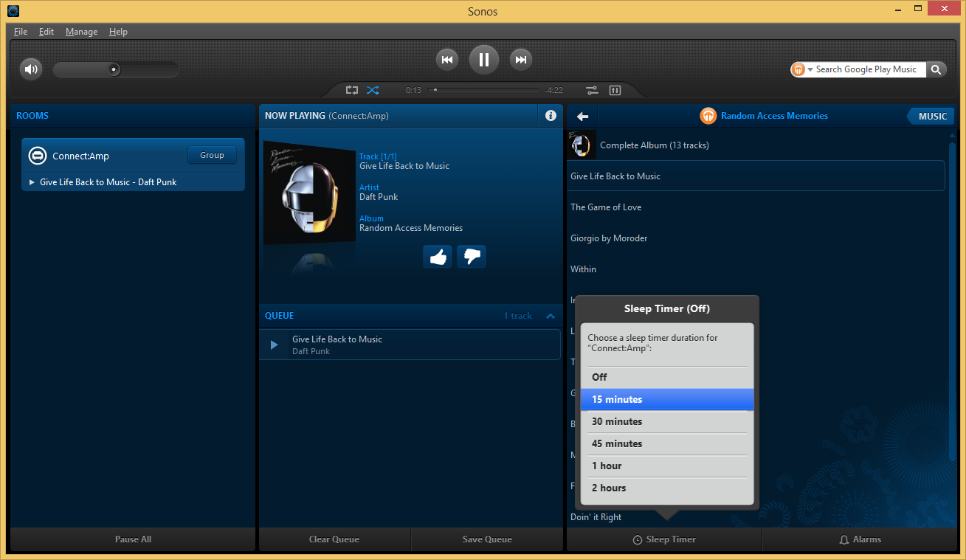966x560 pixels.
Task: Adjust the volume slider knob
Action: pos(114,69)
